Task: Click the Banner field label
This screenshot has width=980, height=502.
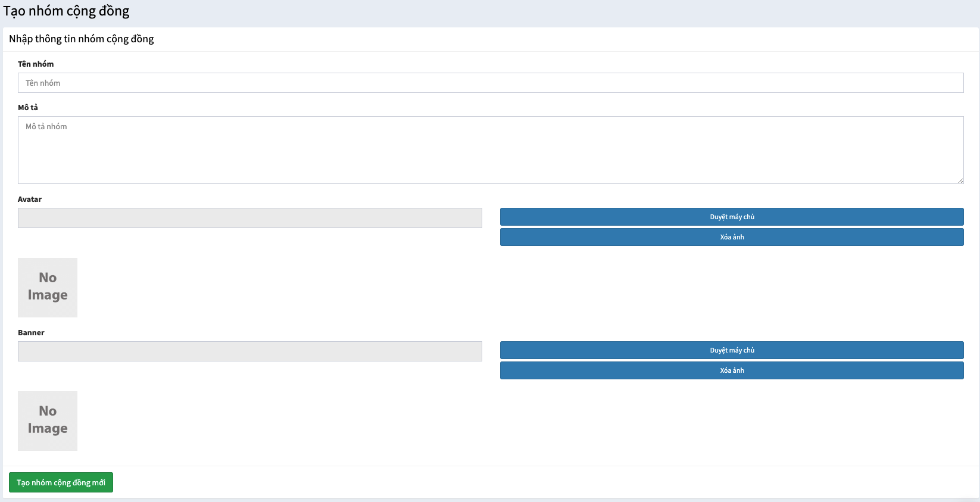Action: tap(31, 332)
